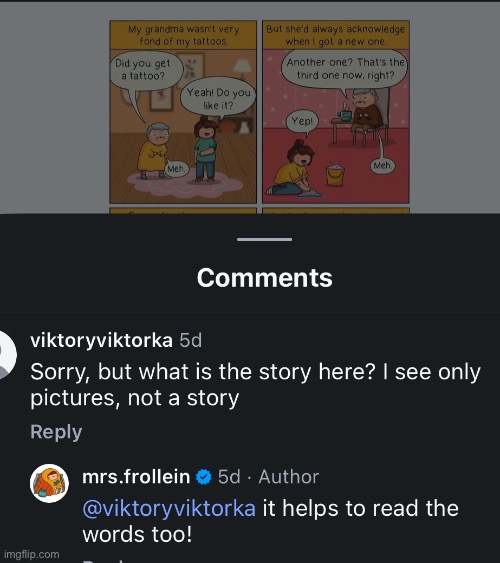The image size is (500, 563).
Task: Open viktoryviktorka's gray profile avatar
Action: point(4,355)
